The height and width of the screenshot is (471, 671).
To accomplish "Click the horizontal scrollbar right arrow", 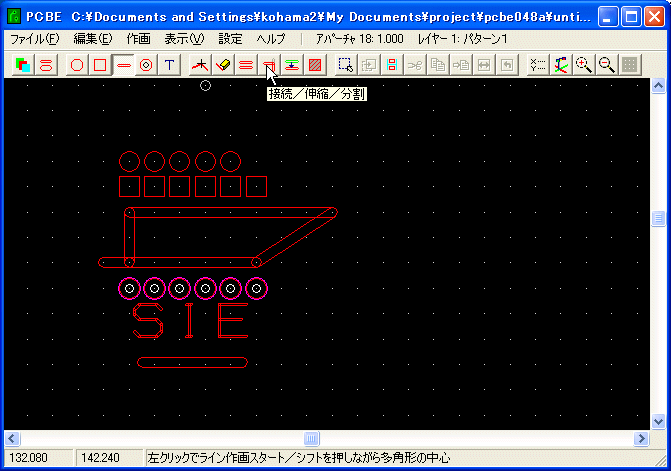I will (641, 438).
